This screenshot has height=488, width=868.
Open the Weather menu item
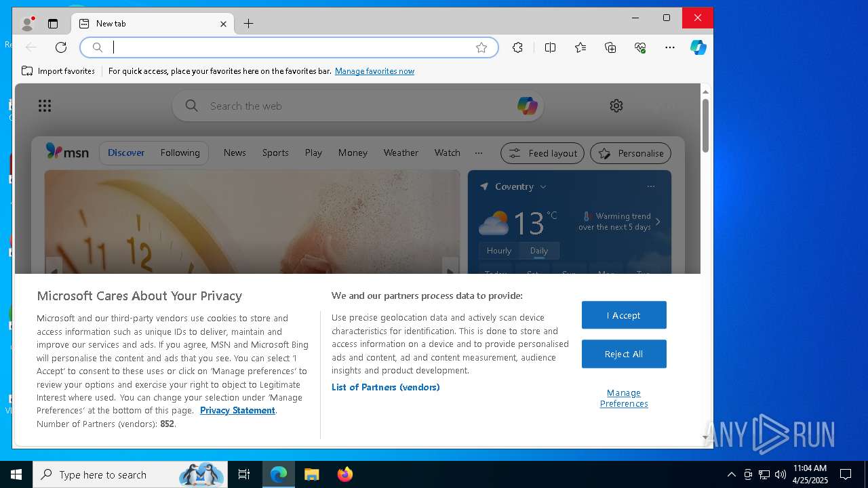tap(401, 152)
